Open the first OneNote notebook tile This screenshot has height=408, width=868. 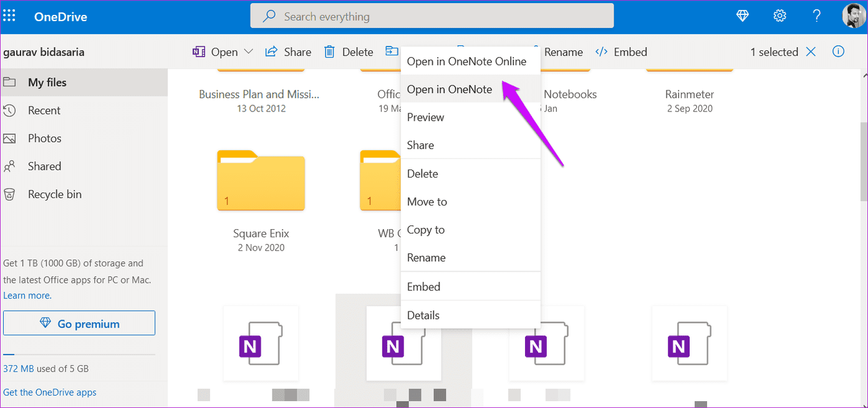(x=261, y=343)
